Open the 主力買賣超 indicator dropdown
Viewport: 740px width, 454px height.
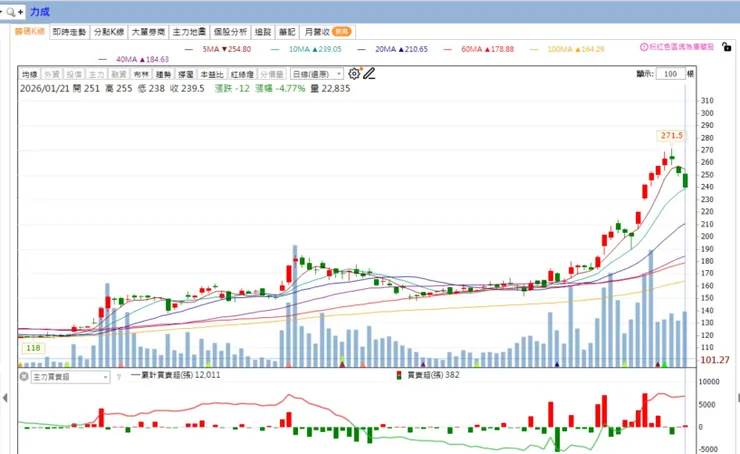point(70,377)
